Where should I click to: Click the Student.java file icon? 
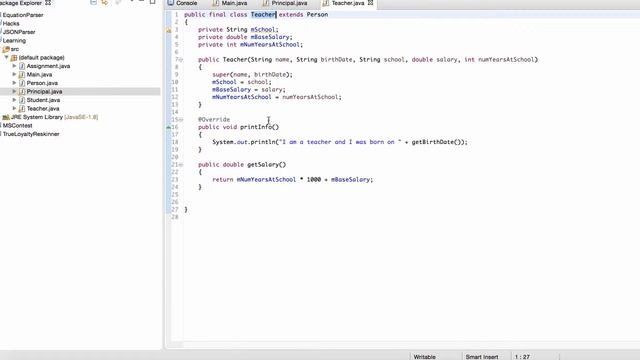(x=22, y=100)
